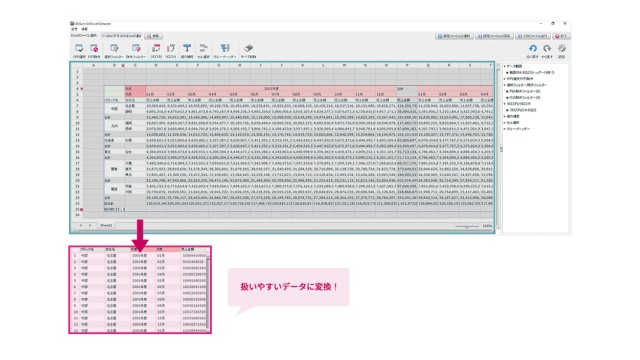Click the row/column select tool icon

point(79,48)
